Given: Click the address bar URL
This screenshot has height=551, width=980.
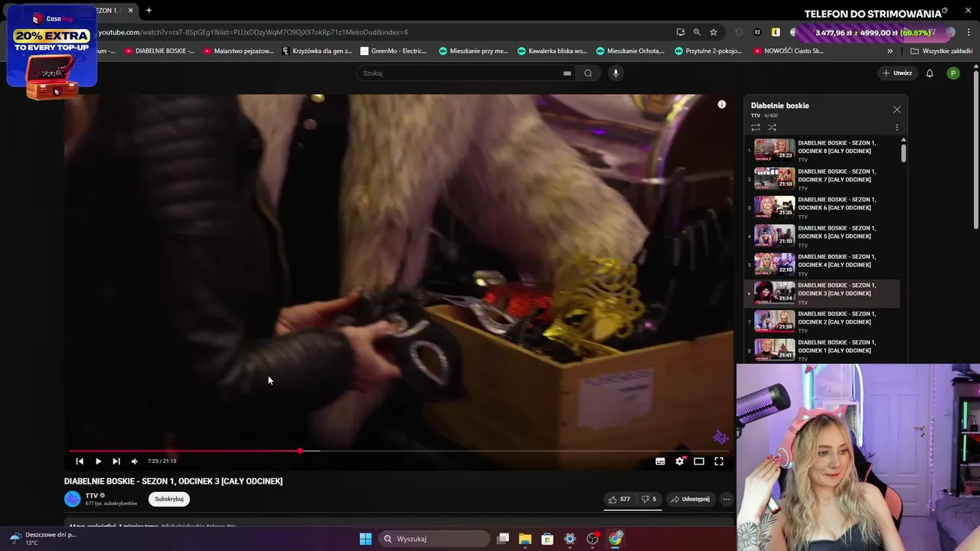Looking at the screenshot, I should point(253,32).
